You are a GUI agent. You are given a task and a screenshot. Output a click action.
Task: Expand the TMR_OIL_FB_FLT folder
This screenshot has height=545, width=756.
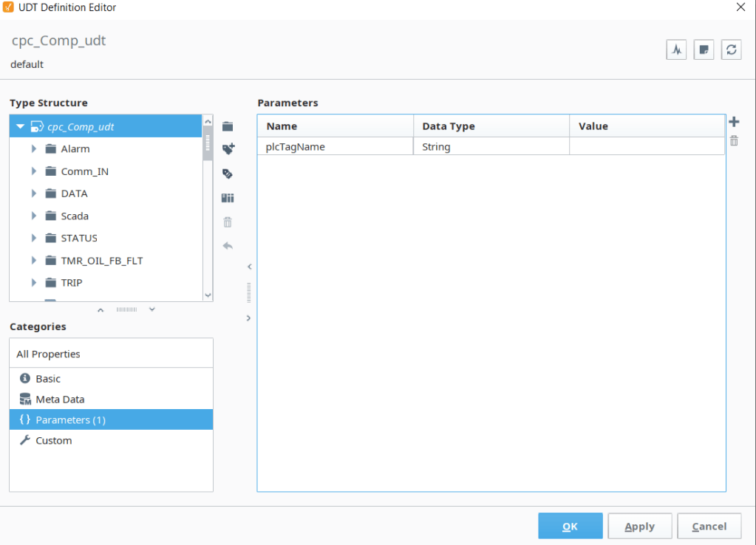pos(34,261)
